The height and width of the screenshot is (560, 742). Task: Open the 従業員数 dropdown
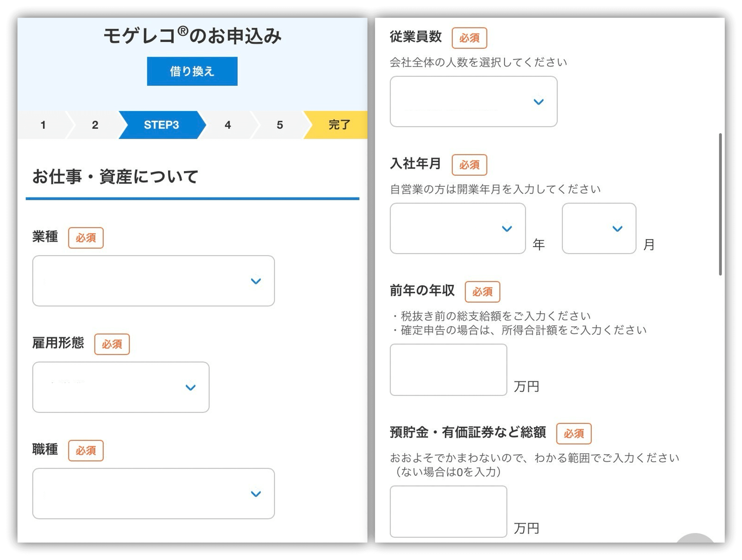(474, 101)
